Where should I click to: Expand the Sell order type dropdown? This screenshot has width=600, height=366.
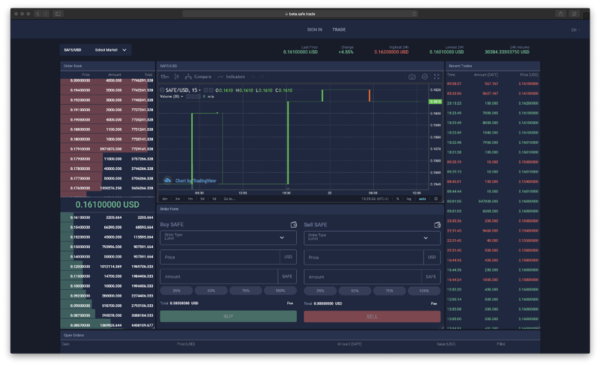point(372,238)
